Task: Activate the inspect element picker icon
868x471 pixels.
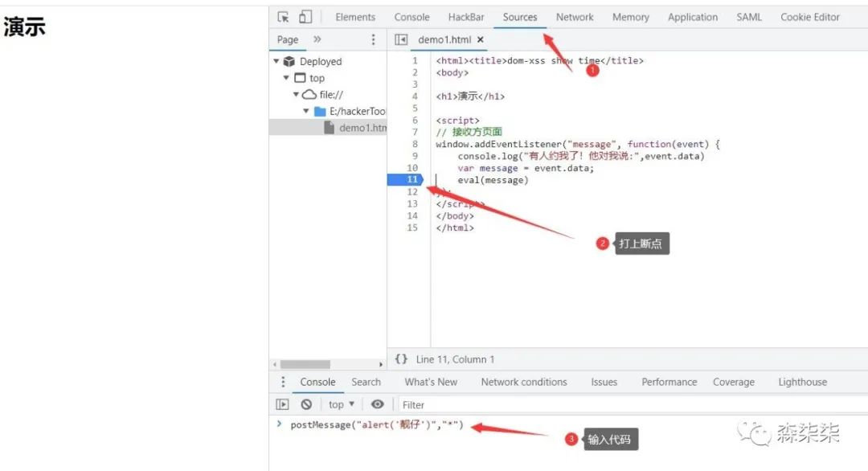Action: coord(284,17)
